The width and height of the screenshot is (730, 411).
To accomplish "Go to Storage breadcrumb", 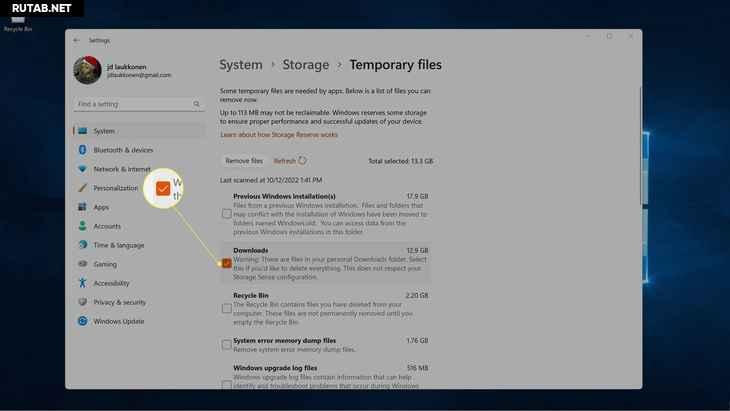I will point(305,65).
